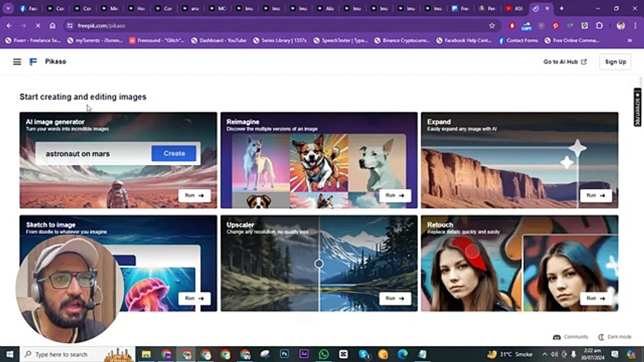Screen dimensions: 644x362
Task: Run the AI image generator card
Action: (x=194, y=196)
